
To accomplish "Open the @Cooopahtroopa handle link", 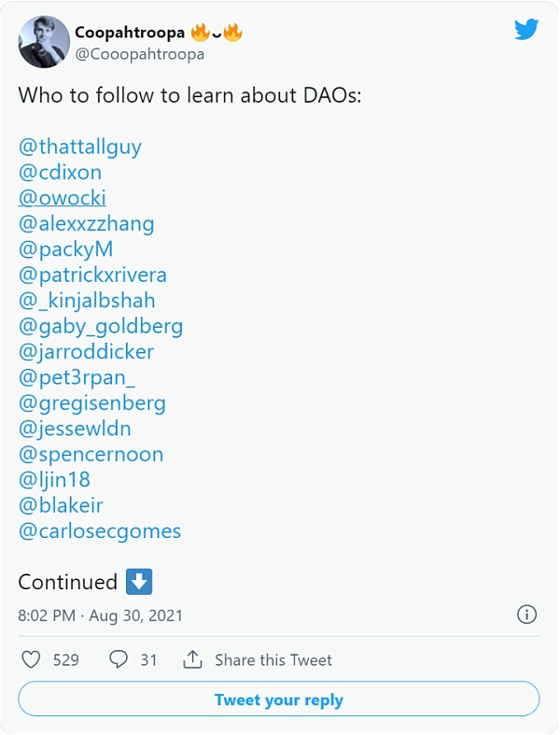I will click(x=139, y=53).
